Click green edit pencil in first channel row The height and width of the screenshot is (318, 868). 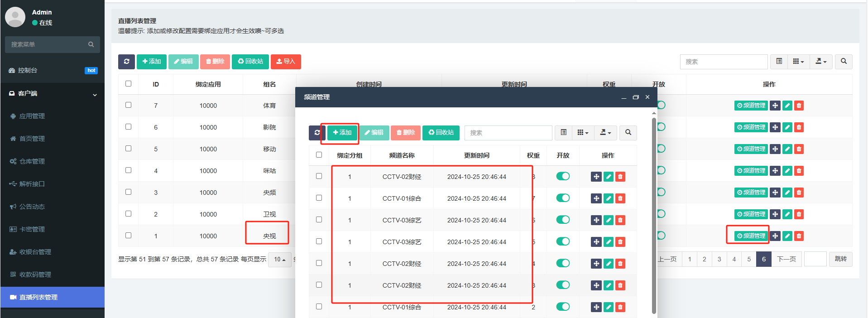click(608, 177)
